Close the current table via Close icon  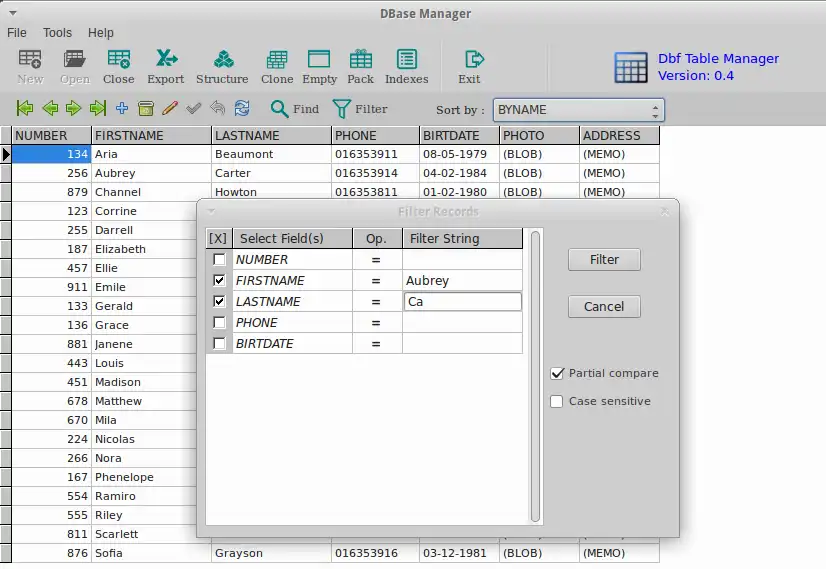tap(119, 67)
